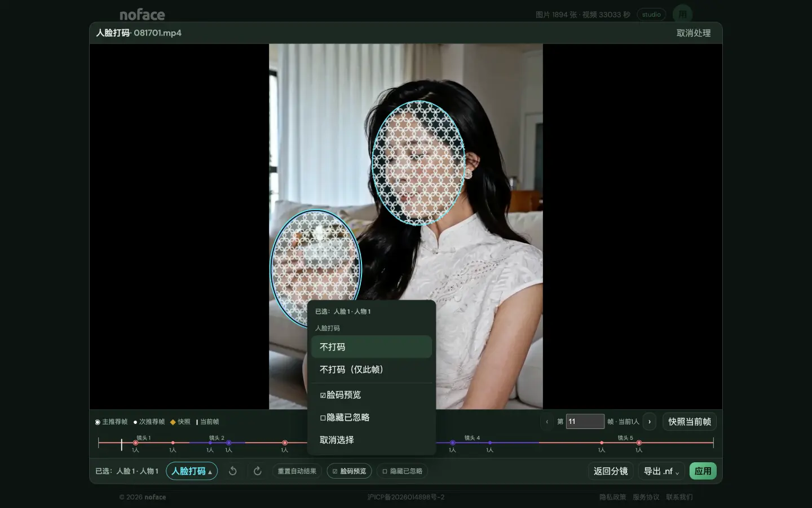The width and height of the screenshot is (812, 508).
Task: Go to previous frame with left chevron
Action: click(547, 422)
